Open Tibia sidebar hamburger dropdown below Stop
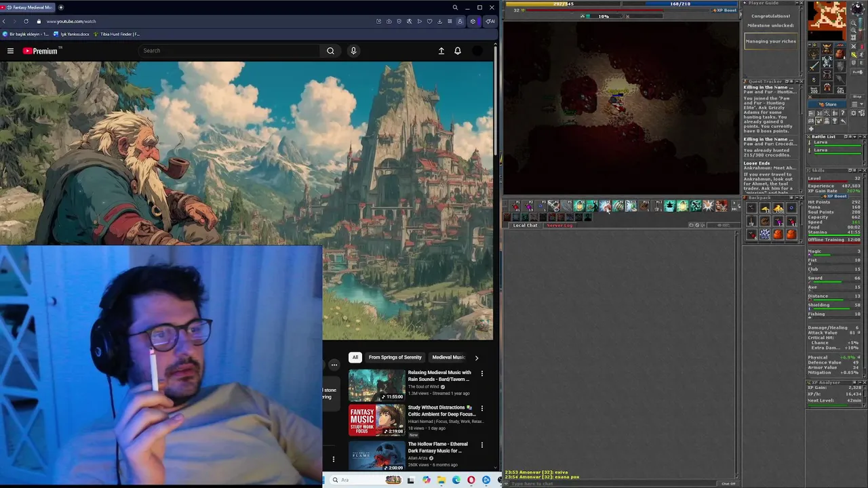 857,104
